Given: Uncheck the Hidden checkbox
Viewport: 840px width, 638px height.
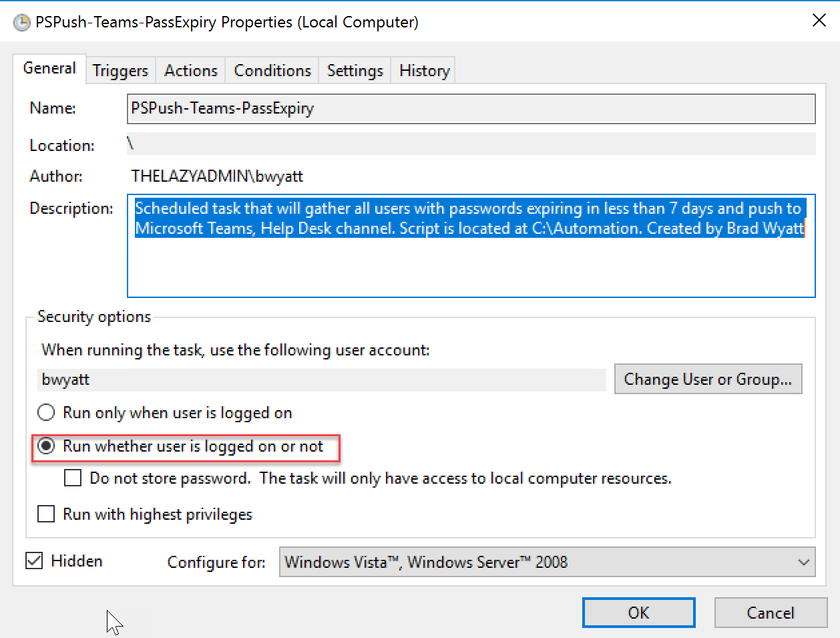Looking at the screenshot, I should pos(34,561).
